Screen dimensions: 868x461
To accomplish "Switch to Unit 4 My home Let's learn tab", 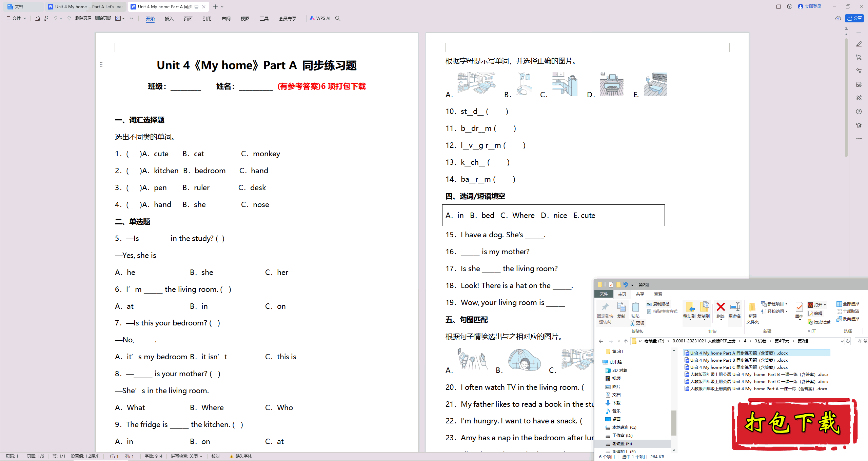I will point(85,7).
